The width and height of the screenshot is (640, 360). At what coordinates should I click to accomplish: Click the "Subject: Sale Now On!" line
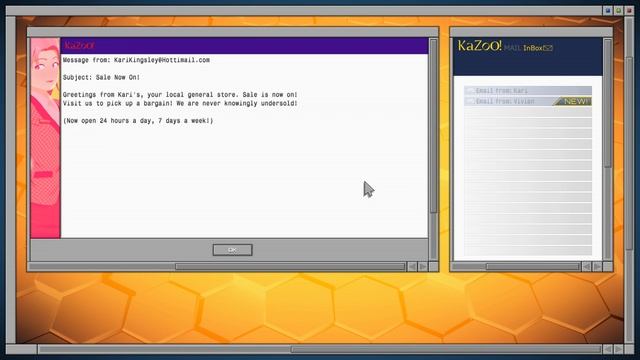click(101, 77)
